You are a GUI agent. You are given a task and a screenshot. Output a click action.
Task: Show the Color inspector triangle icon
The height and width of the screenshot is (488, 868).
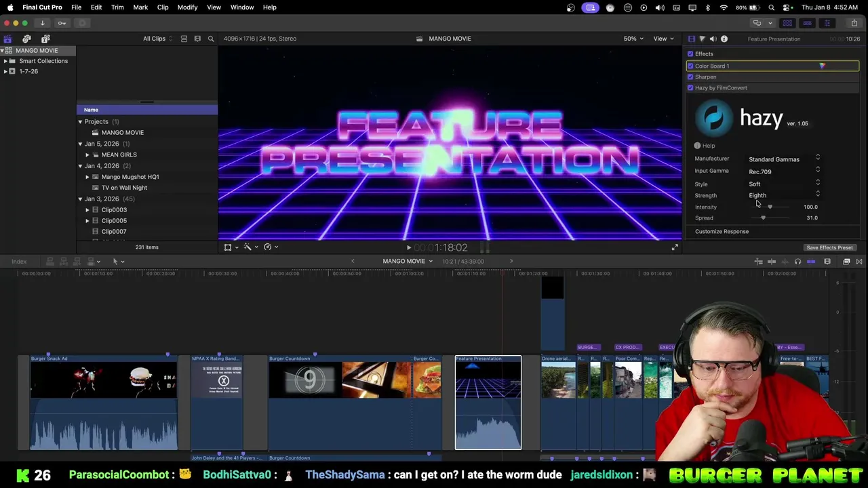[702, 39]
